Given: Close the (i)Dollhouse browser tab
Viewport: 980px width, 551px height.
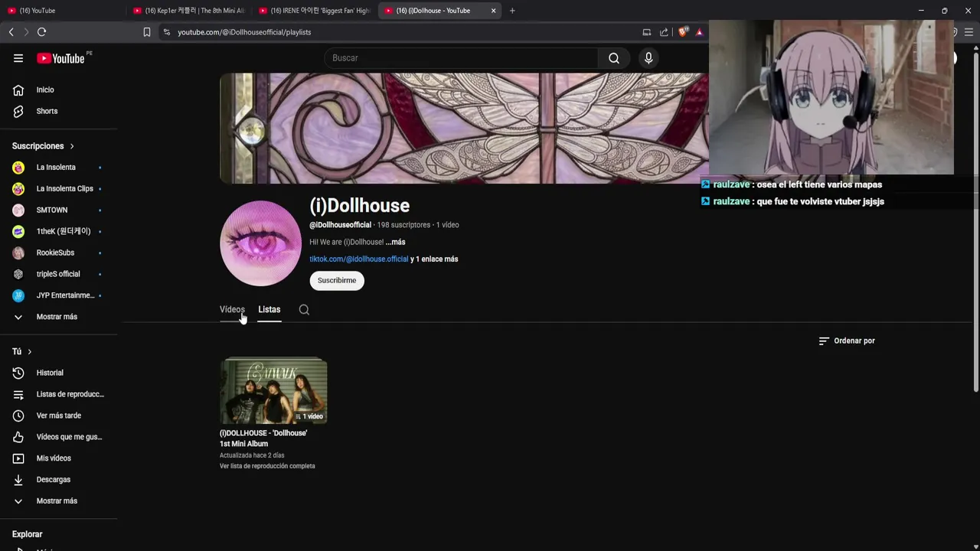Looking at the screenshot, I should [494, 11].
